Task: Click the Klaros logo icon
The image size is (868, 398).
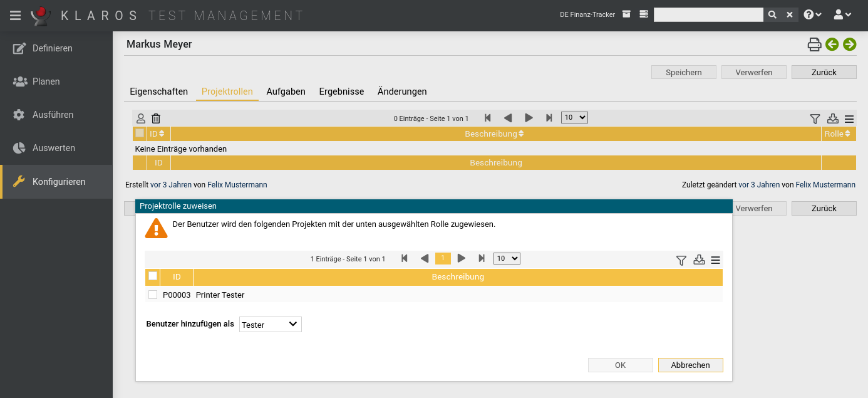Action: [41, 15]
